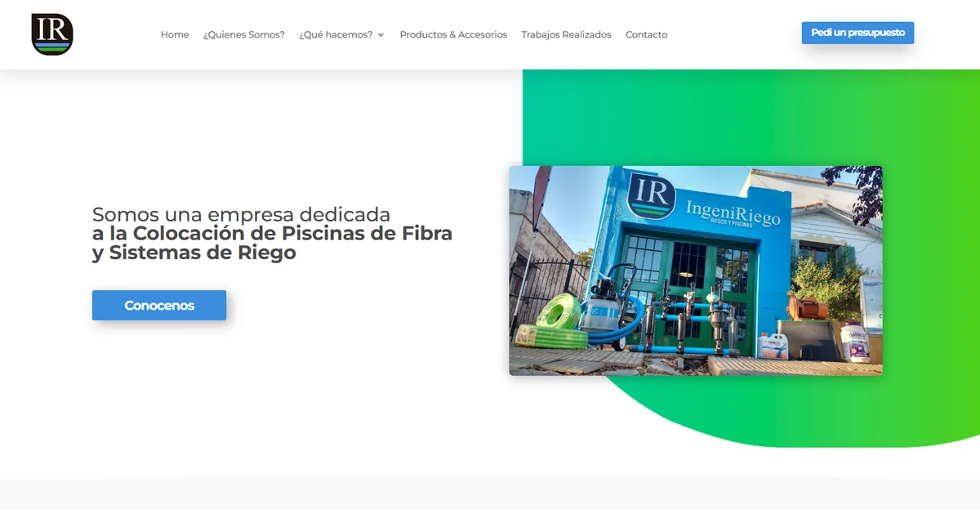This screenshot has height=510, width=980.
Task: Click the Conocenos button
Action: coord(159,305)
